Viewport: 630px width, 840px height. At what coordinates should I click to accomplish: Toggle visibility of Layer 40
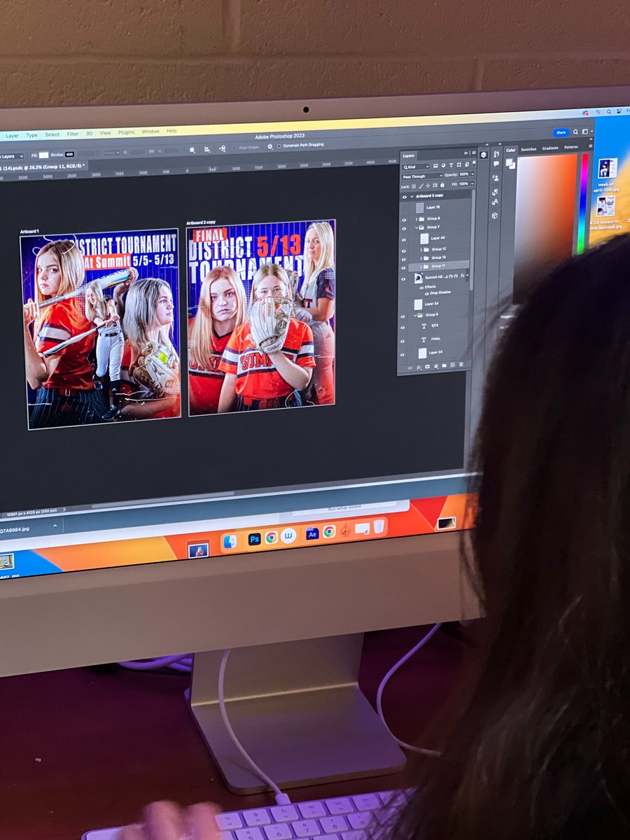pos(404,240)
